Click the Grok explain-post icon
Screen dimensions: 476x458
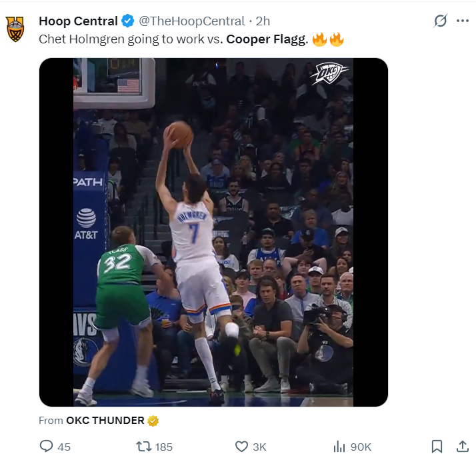point(440,21)
